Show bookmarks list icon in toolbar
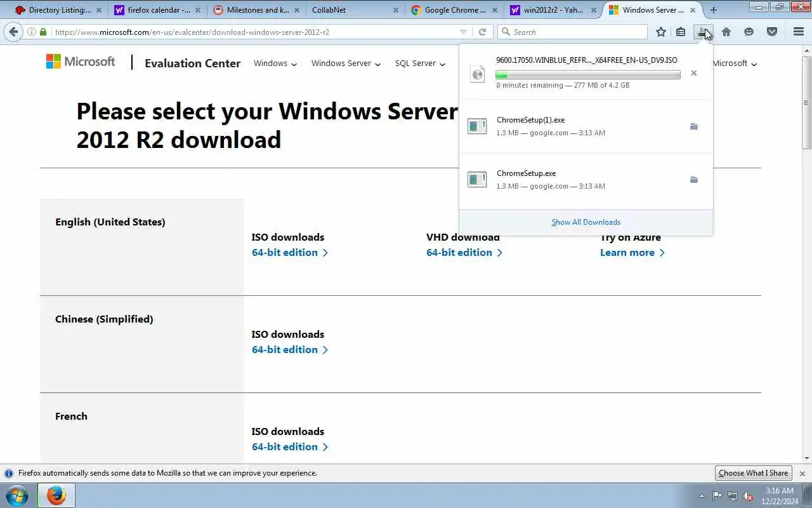 coord(681,32)
